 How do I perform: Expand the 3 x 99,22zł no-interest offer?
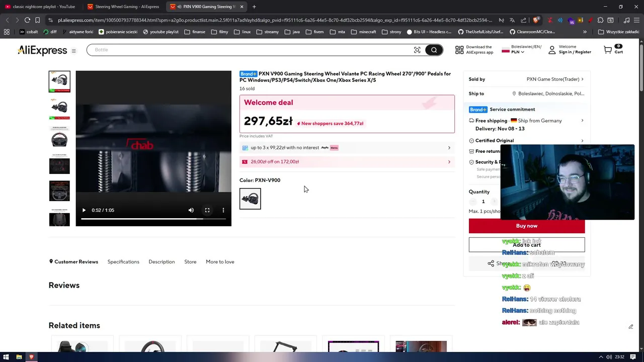(x=347, y=148)
